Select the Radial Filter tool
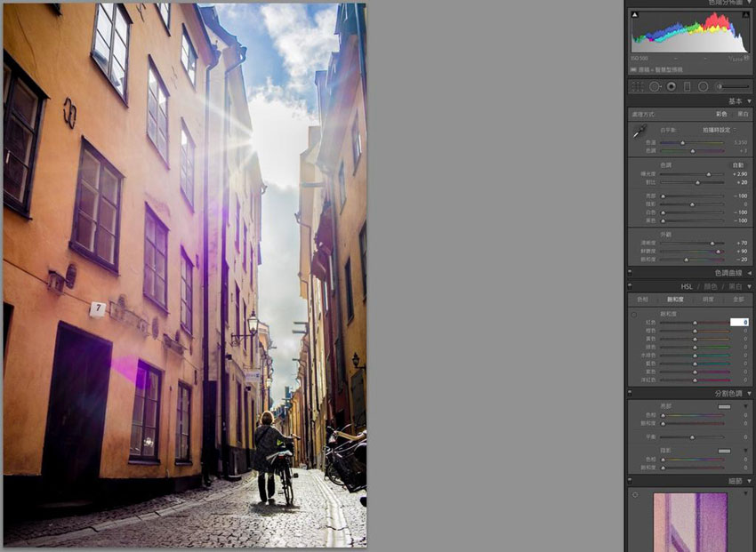The width and height of the screenshot is (756, 552). coord(703,86)
